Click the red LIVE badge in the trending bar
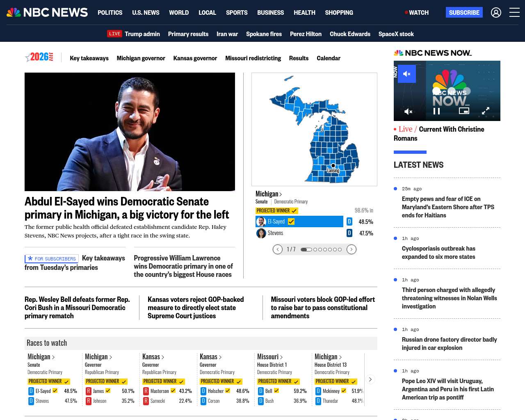This screenshot has width=525, height=420. tap(114, 34)
